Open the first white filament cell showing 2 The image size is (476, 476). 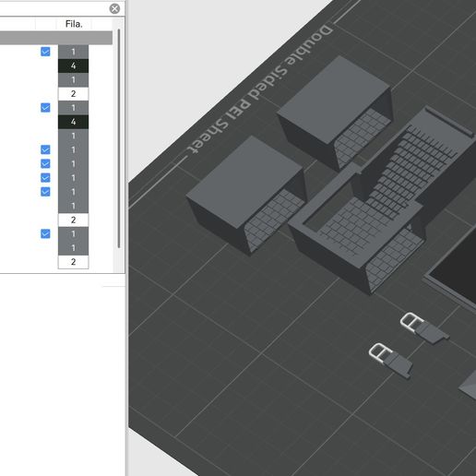[x=73, y=94]
